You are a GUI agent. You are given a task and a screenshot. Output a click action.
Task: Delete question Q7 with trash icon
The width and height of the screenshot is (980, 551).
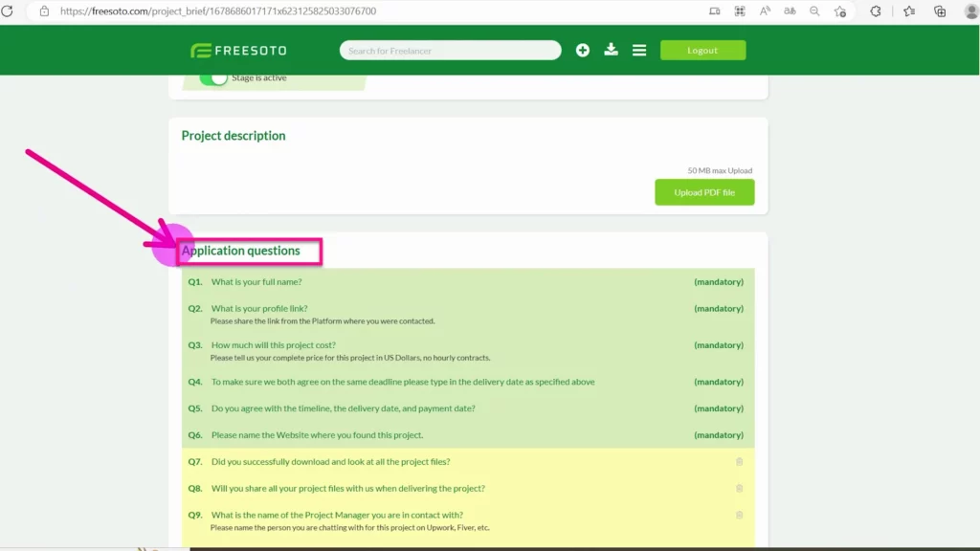click(740, 462)
